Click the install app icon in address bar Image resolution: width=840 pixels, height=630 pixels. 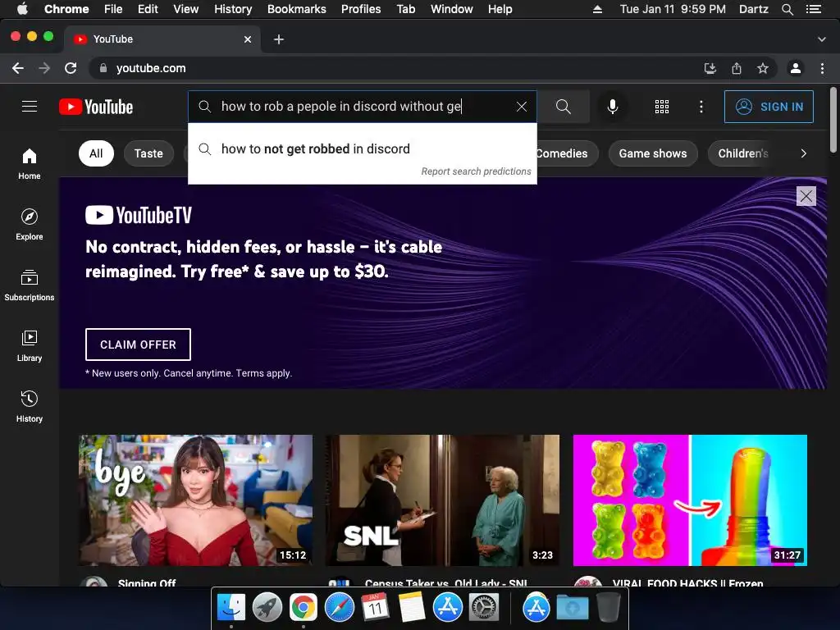point(710,68)
